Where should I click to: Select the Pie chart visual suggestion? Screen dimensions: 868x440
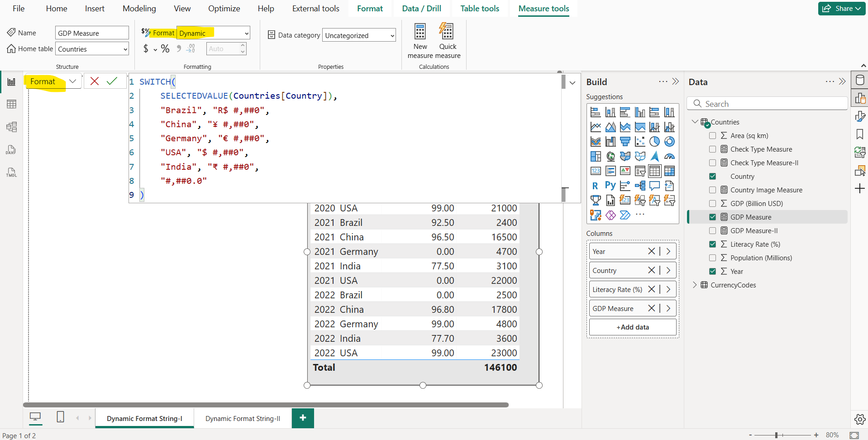[x=654, y=141]
